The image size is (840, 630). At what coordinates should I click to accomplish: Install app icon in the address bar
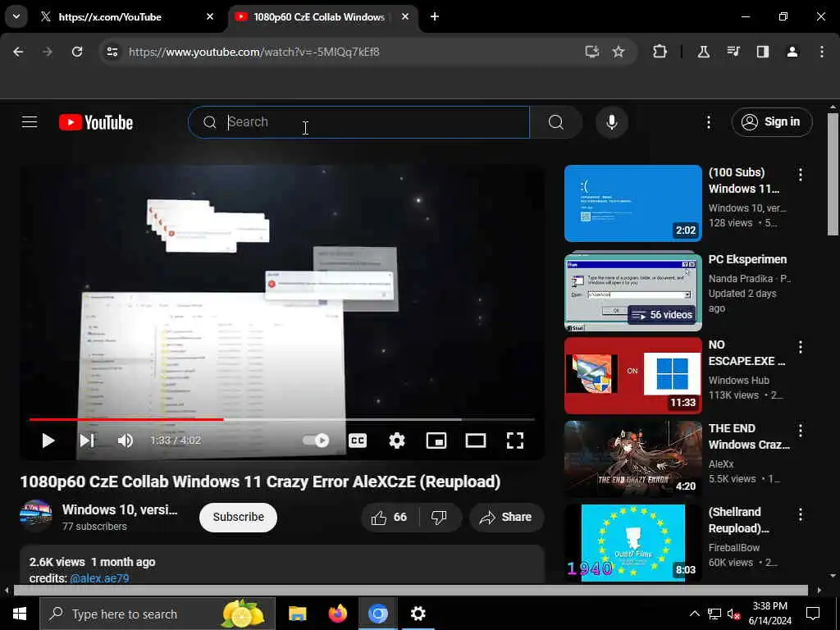coord(592,52)
